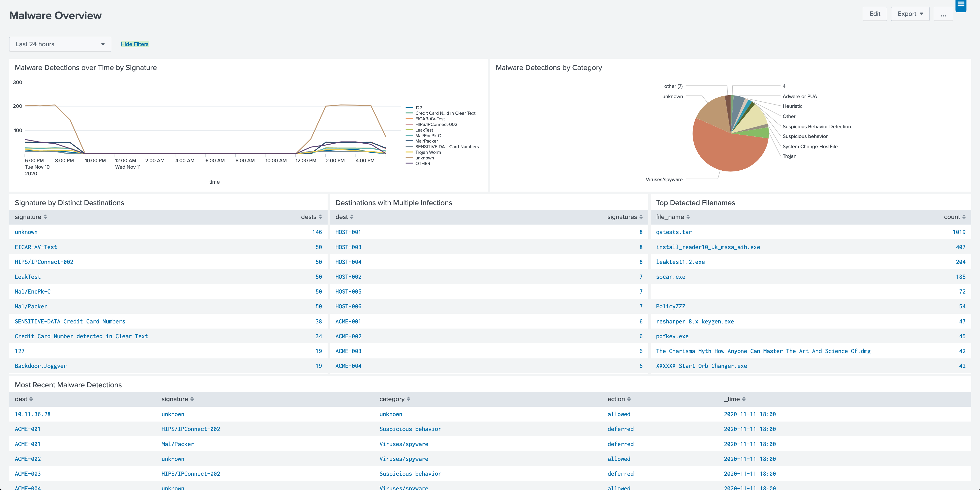This screenshot has height=490, width=980.
Task: Open the Export dropdown
Action: 910,14
